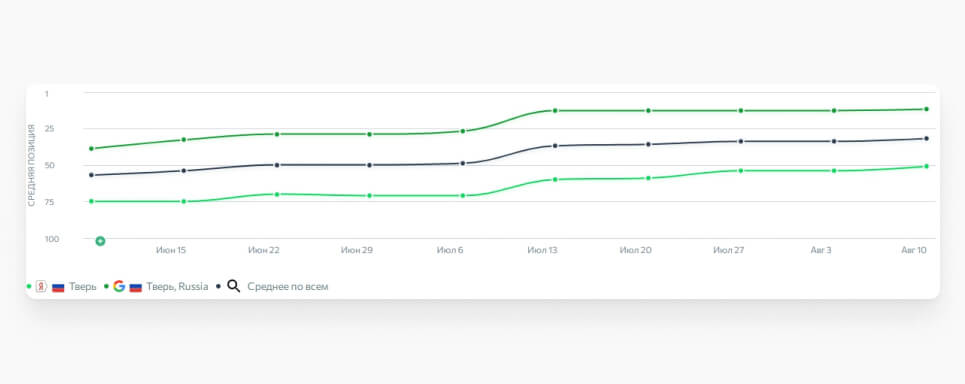Image resolution: width=965 pixels, height=384 pixels.
Task: Select the average line point at Июл 13
Action: click(555, 146)
